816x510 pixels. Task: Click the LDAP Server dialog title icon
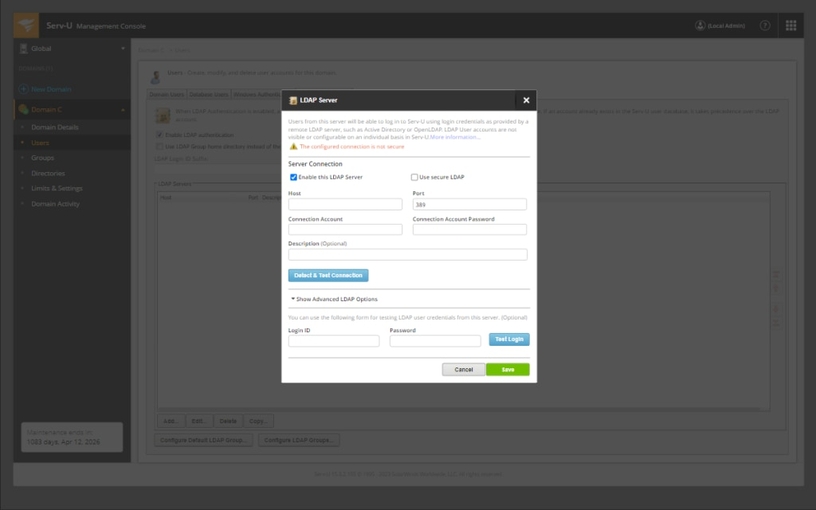click(293, 100)
